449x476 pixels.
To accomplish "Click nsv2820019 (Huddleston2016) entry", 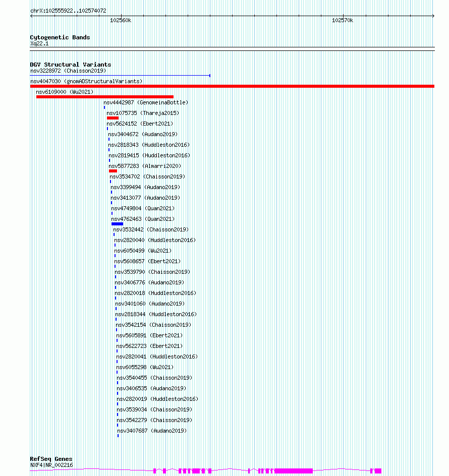I will [x=158, y=399].
